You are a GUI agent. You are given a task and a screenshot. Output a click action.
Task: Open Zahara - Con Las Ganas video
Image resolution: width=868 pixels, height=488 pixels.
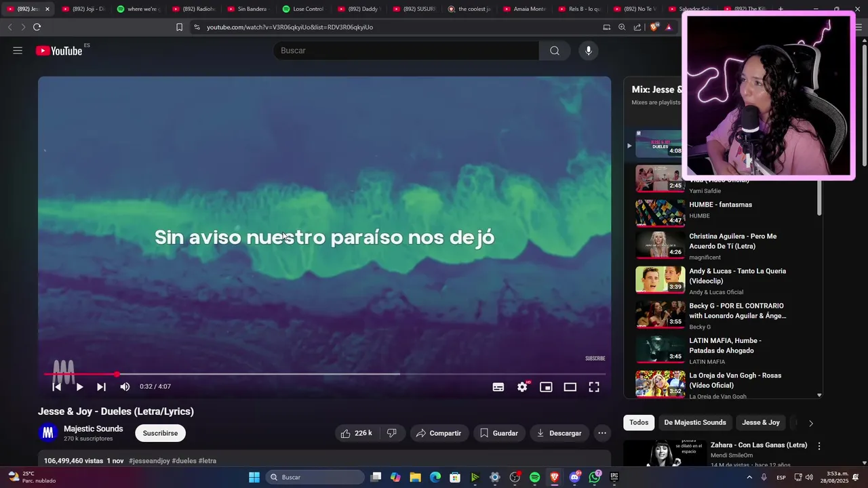pyautogui.click(x=759, y=445)
